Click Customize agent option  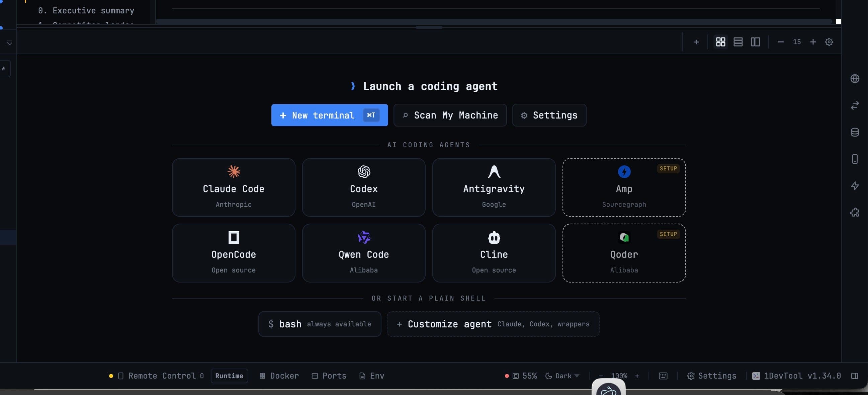point(493,324)
